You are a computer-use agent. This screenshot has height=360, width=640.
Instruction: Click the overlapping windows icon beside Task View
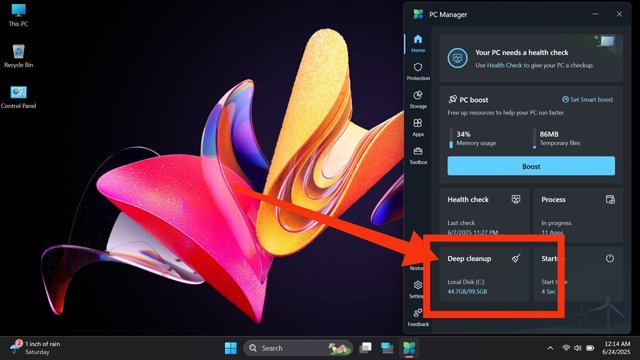point(387,348)
